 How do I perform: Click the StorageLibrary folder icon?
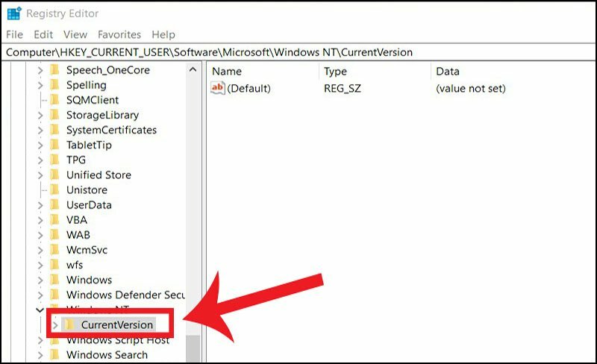pyautogui.click(x=54, y=115)
